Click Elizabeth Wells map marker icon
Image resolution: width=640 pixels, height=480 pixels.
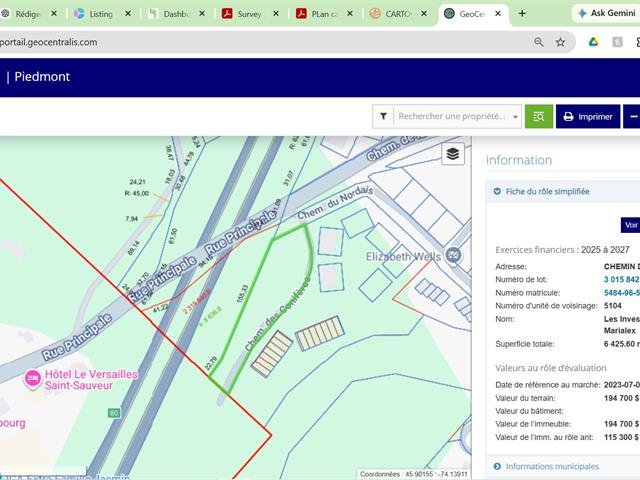pos(453,256)
